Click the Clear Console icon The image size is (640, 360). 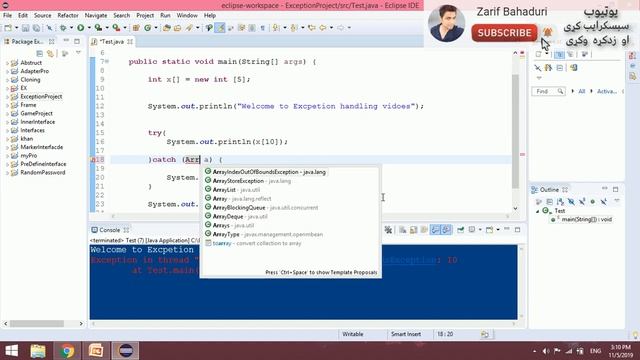click(402, 230)
